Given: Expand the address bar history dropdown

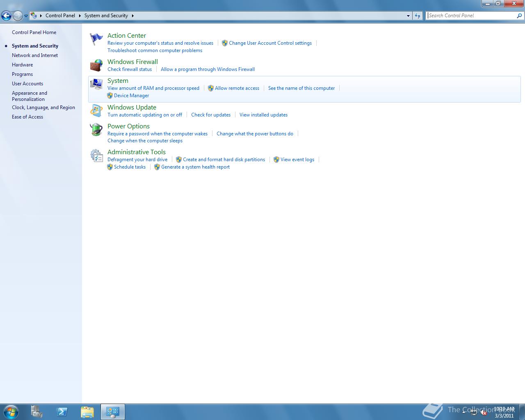Looking at the screenshot, I should (x=408, y=16).
